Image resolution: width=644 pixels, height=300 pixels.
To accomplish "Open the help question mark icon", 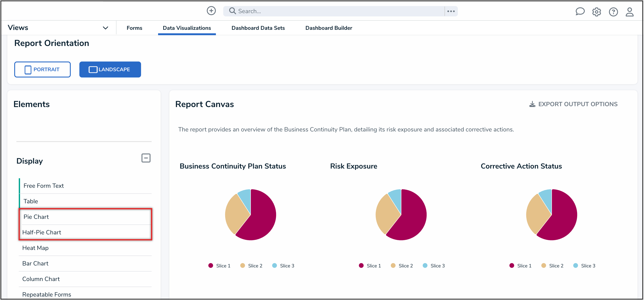I will (x=613, y=12).
